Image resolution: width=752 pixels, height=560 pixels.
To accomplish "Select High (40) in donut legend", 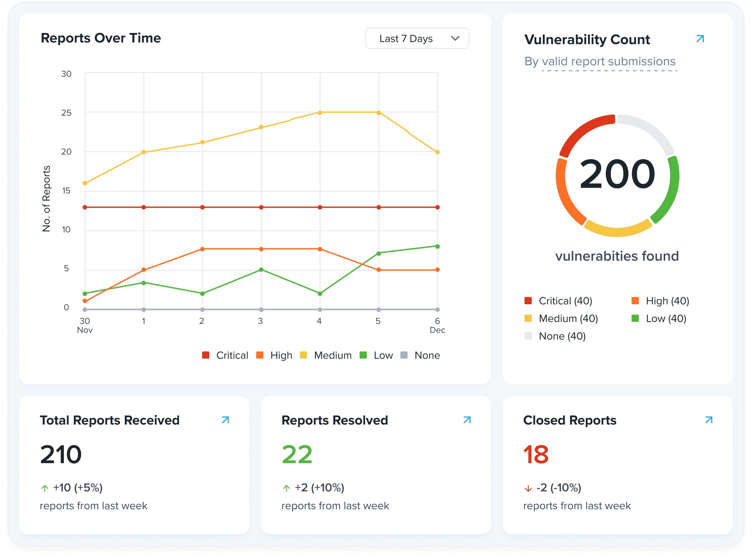I will (x=660, y=301).
